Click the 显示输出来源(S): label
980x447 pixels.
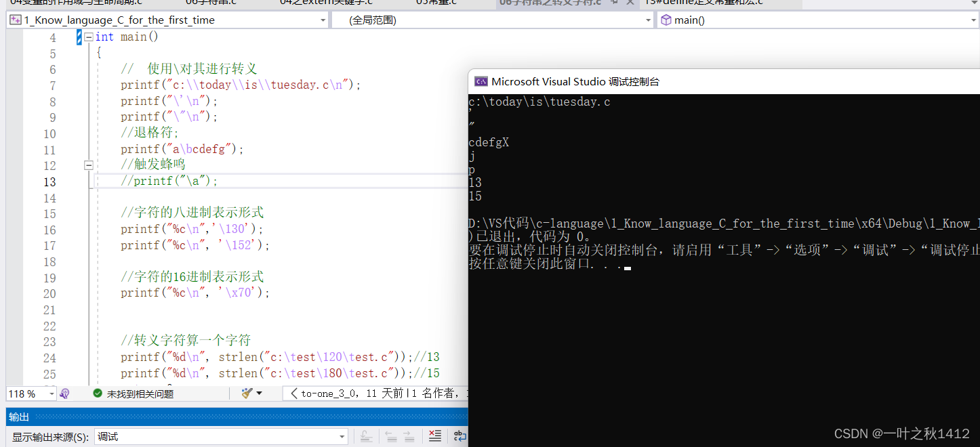[50, 438]
